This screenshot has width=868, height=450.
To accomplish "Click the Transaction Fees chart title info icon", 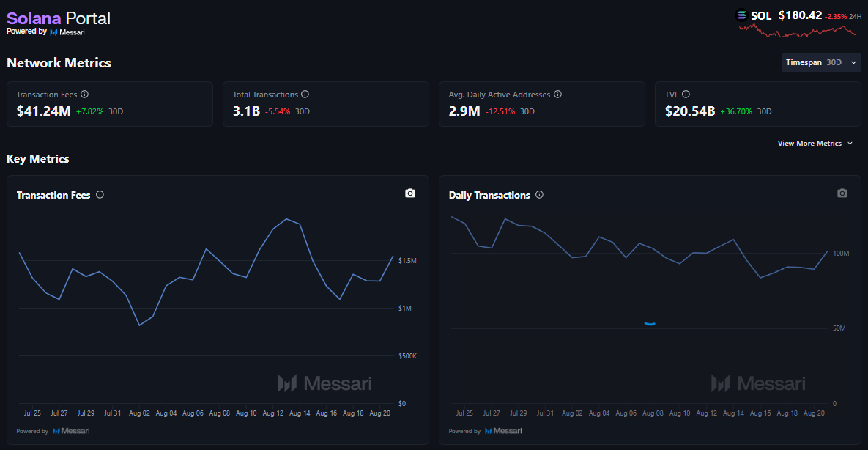I will pyautogui.click(x=100, y=195).
